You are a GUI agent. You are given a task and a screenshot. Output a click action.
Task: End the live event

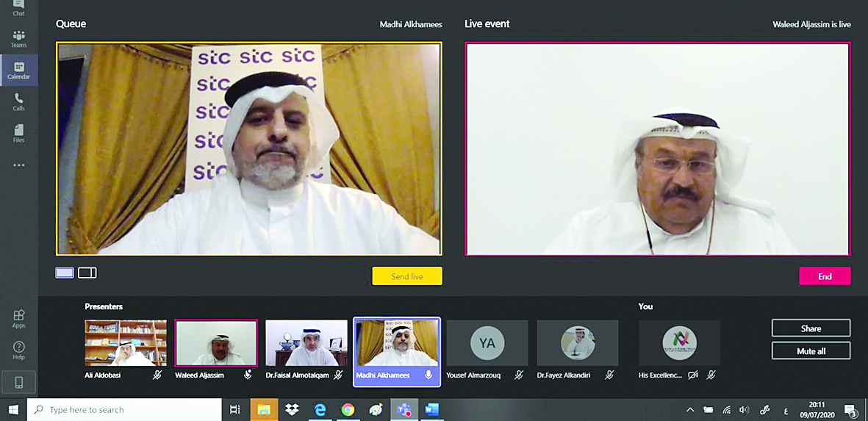tap(825, 276)
